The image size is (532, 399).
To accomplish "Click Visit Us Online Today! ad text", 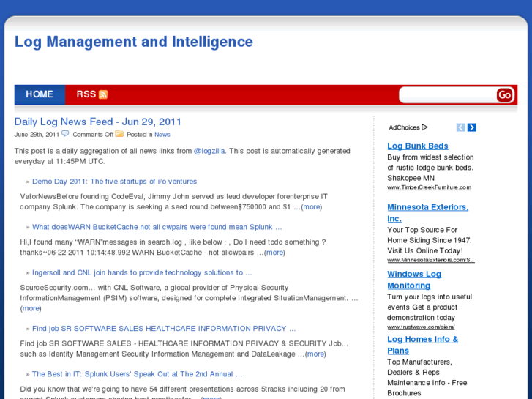I will pyautogui.click(x=425, y=250).
